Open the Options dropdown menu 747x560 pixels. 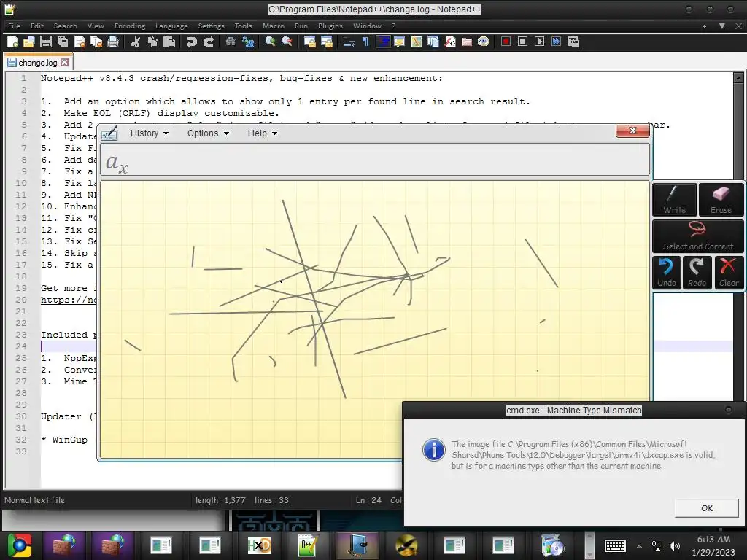point(208,133)
